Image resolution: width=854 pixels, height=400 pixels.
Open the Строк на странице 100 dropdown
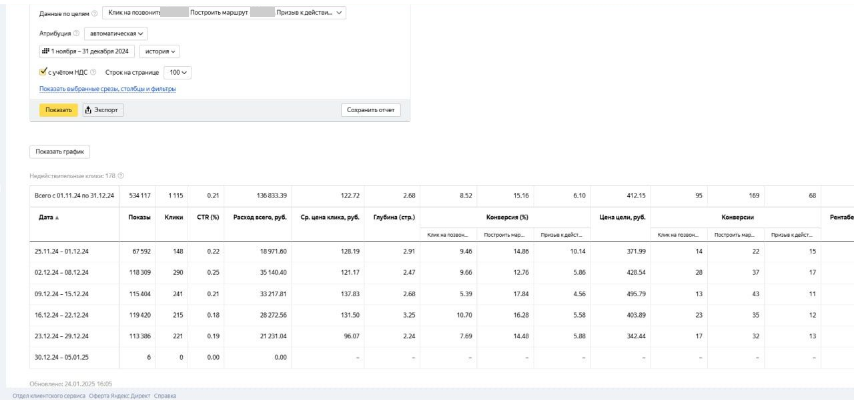(178, 72)
